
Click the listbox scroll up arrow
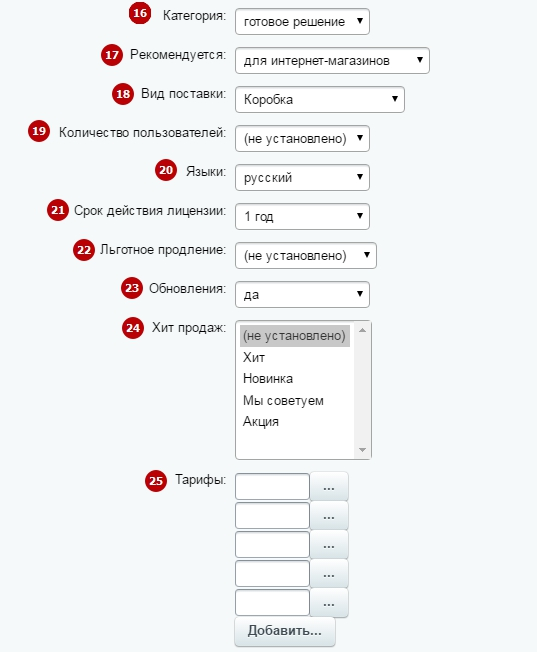coord(362,330)
